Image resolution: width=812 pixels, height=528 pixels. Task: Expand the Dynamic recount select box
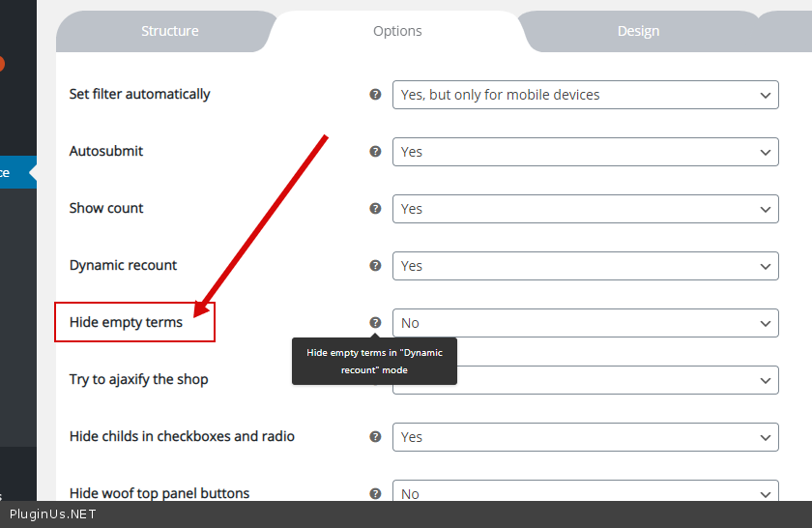(585, 266)
